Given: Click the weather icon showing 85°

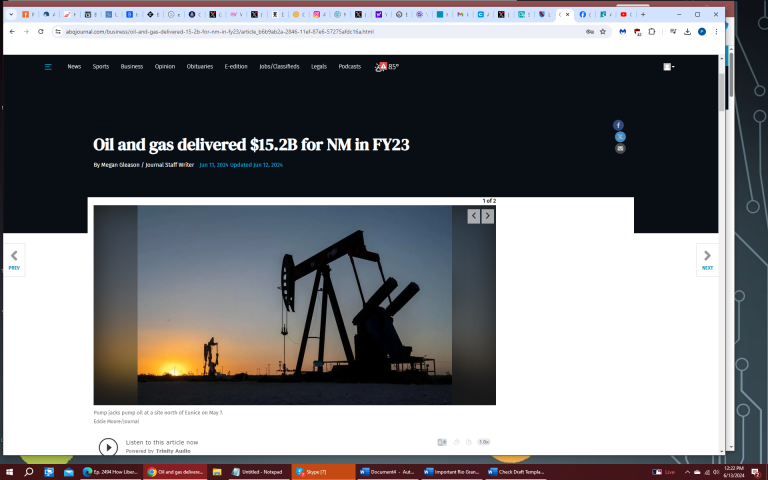Looking at the screenshot, I should (x=386, y=67).
